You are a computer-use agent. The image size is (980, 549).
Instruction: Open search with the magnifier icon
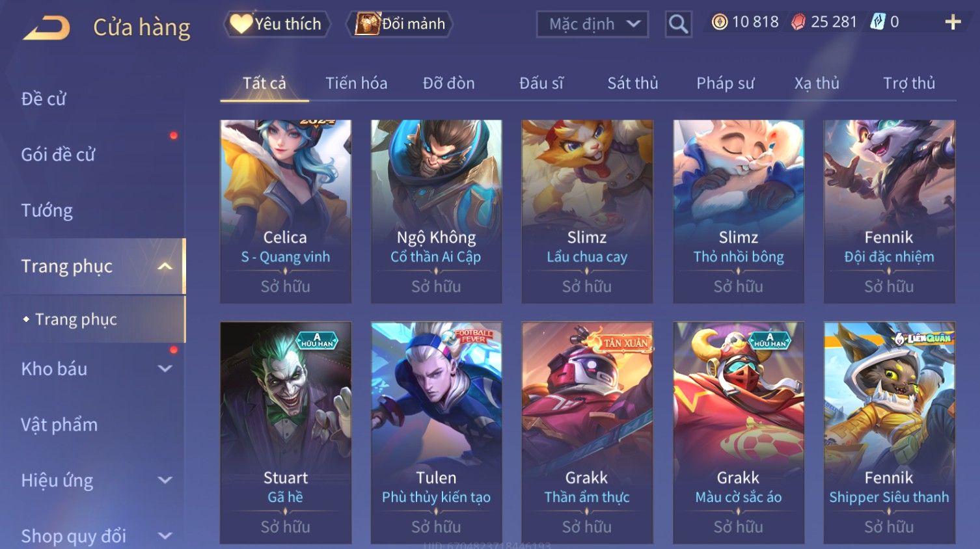(678, 25)
